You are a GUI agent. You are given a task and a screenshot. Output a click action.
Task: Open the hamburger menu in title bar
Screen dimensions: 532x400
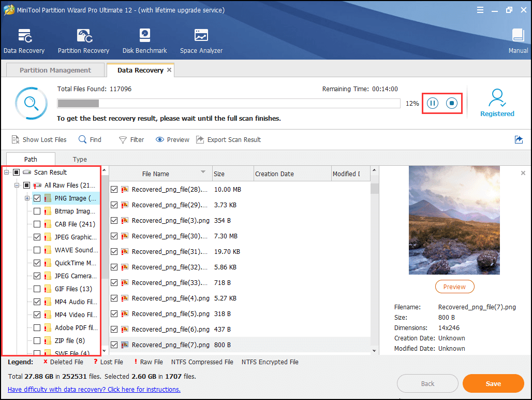pyautogui.click(x=480, y=10)
